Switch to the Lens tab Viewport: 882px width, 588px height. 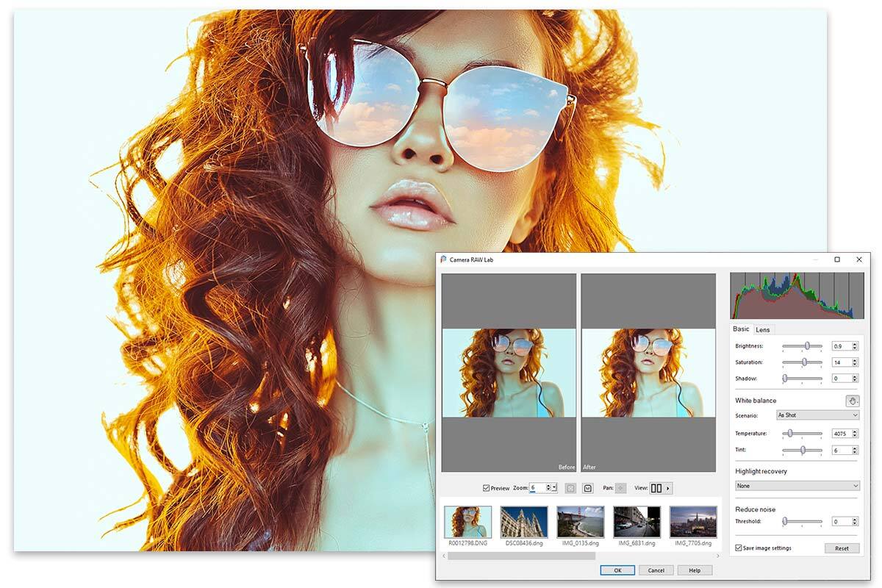763,329
